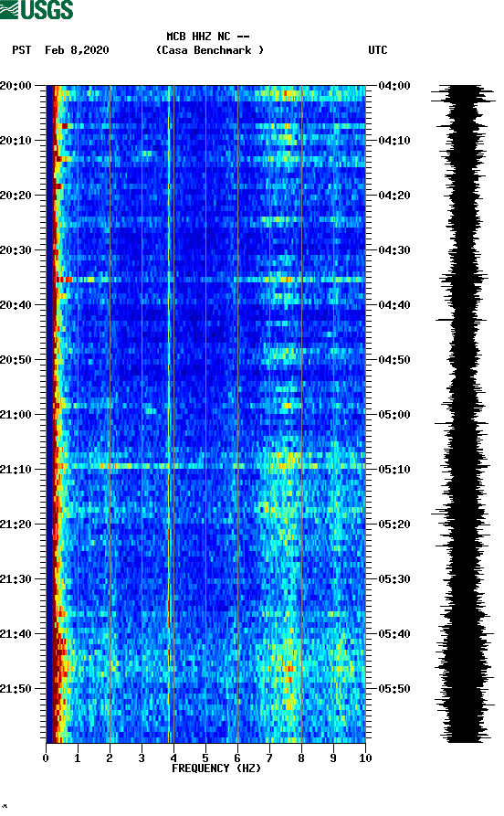Click the 21:40 PST time label

(16, 634)
